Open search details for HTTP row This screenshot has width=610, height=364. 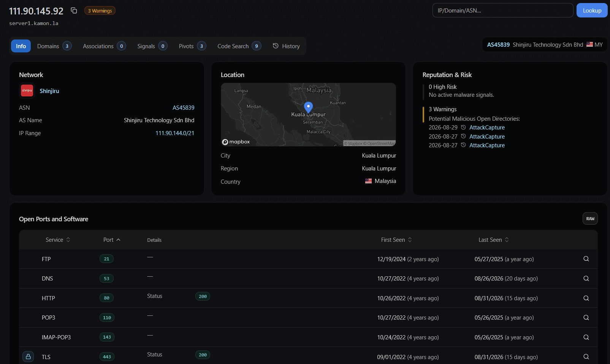pyautogui.click(x=586, y=298)
